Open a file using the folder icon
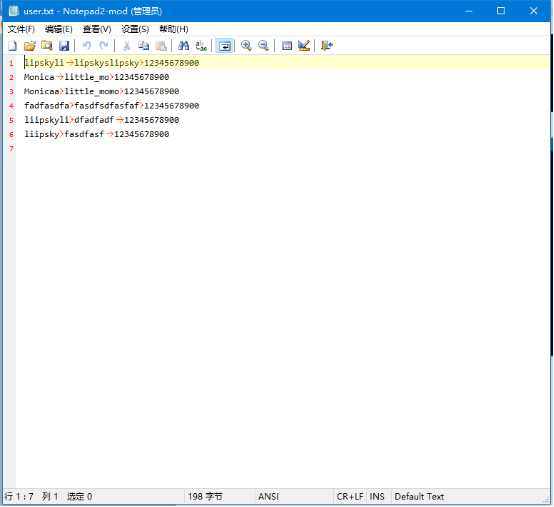 [x=30, y=46]
